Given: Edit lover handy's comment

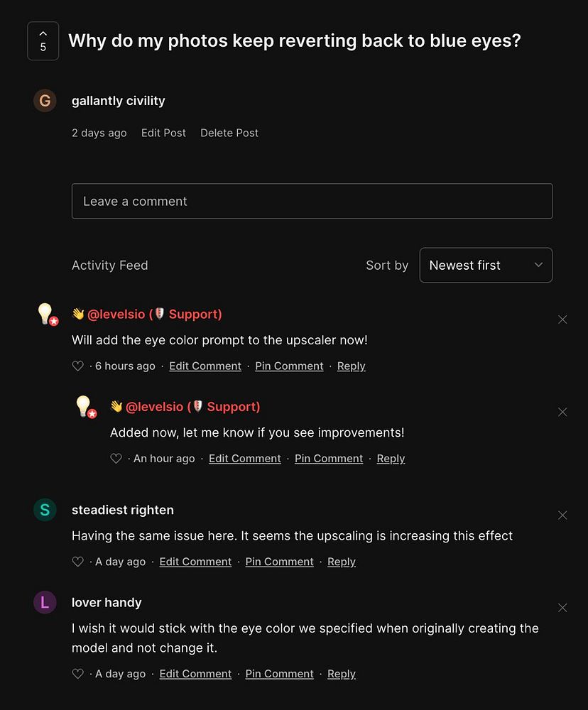Looking at the screenshot, I should pyautogui.click(x=195, y=674).
